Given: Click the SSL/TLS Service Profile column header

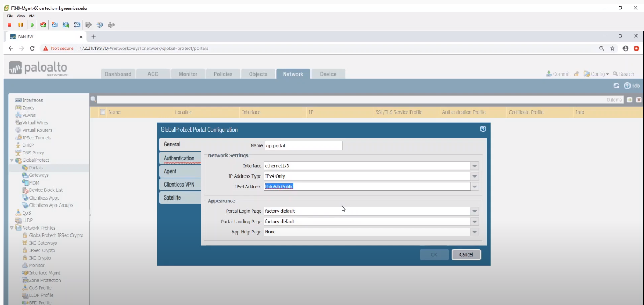Looking at the screenshot, I should 399,112.
